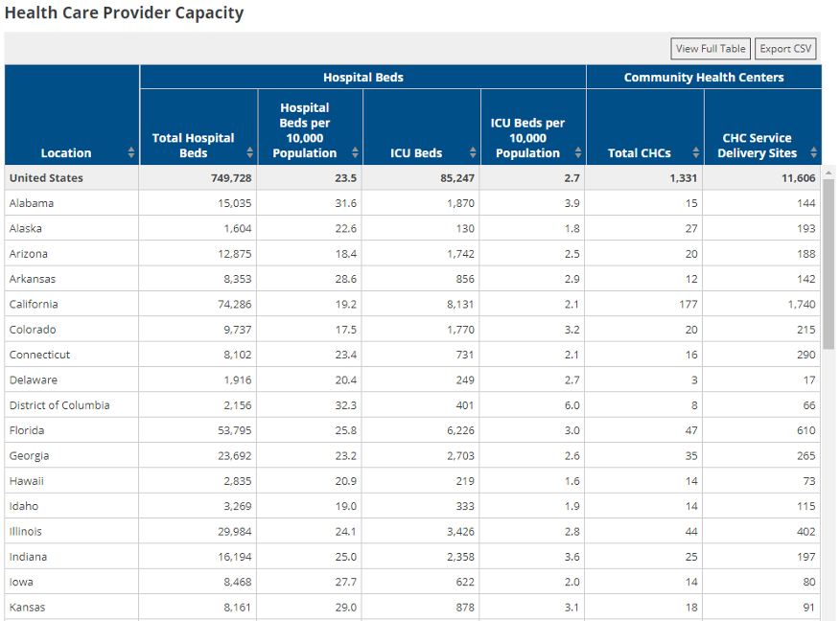
Task: Select the Community Health Centers group header
Action: pyautogui.click(x=703, y=78)
